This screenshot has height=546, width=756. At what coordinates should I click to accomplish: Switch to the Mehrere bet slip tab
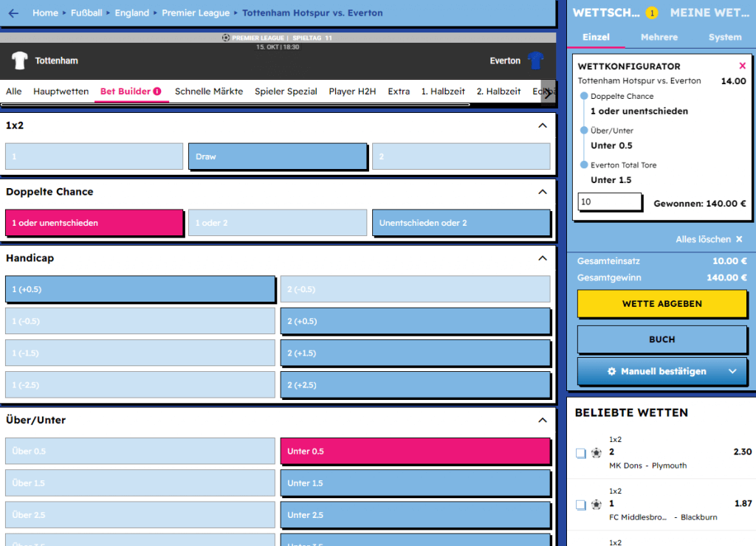[659, 37]
